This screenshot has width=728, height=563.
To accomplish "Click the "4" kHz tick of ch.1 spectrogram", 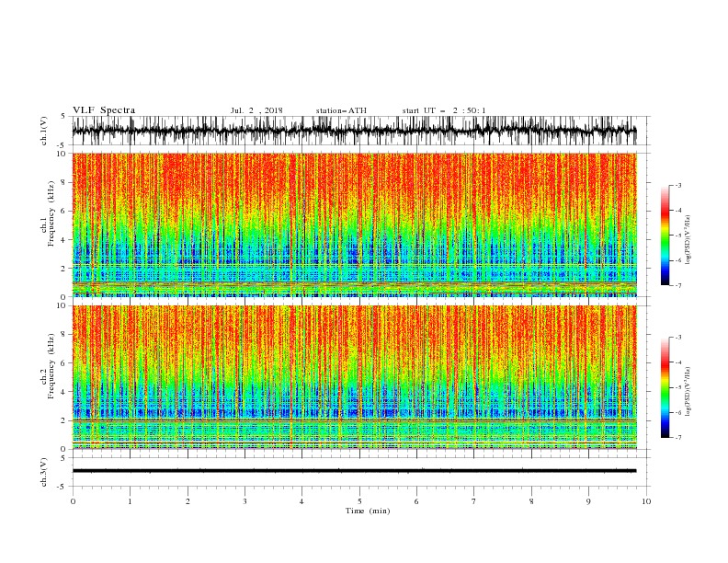I will pos(64,240).
